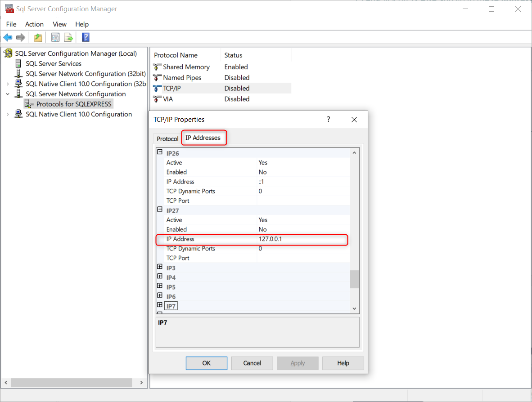Click the Protocols for SQLEXPRESS tree icon

coord(29,104)
